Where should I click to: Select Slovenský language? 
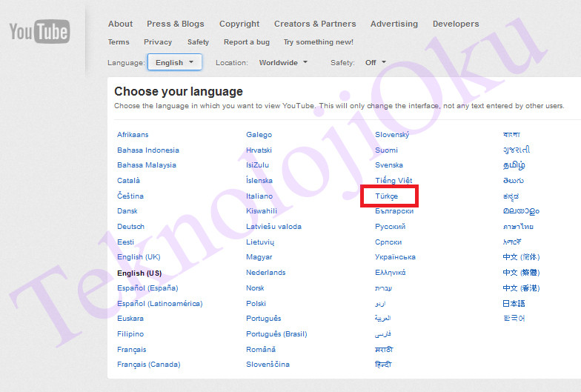coord(392,135)
